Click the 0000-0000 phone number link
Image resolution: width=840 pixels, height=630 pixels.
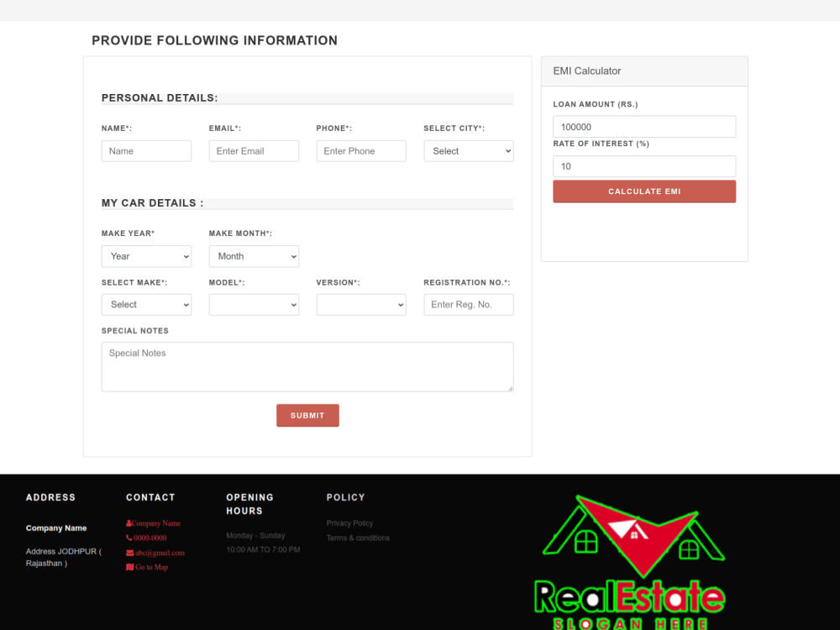[x=150, y=538]
